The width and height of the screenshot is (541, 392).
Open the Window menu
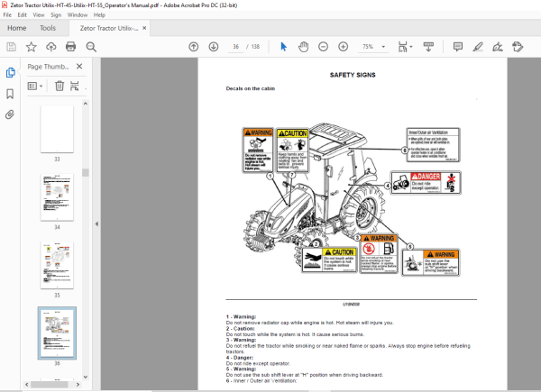coord(78,14)
